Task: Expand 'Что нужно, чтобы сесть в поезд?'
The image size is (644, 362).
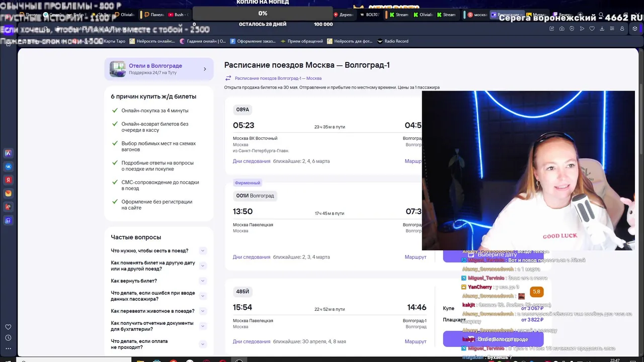Action: coord(203,250)
